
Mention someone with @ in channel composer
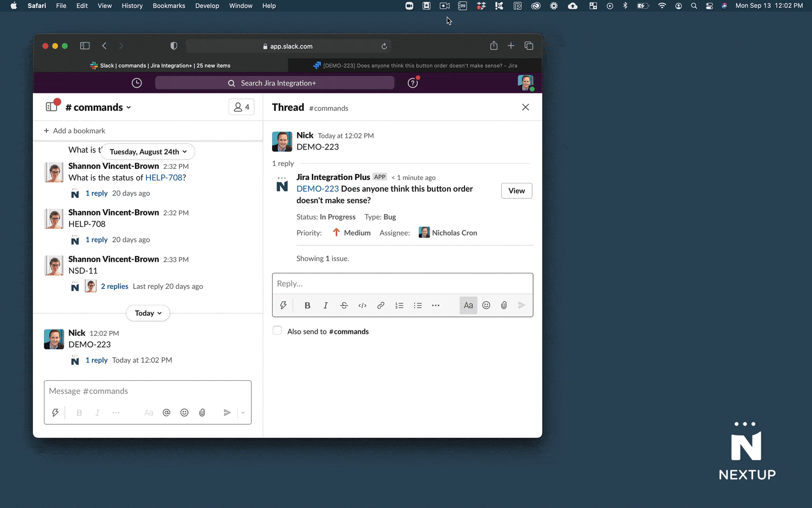tap(166, 413)
